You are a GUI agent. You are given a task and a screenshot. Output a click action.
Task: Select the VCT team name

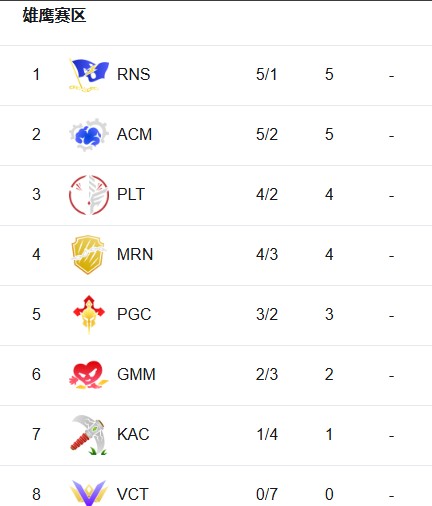(133, 494)
